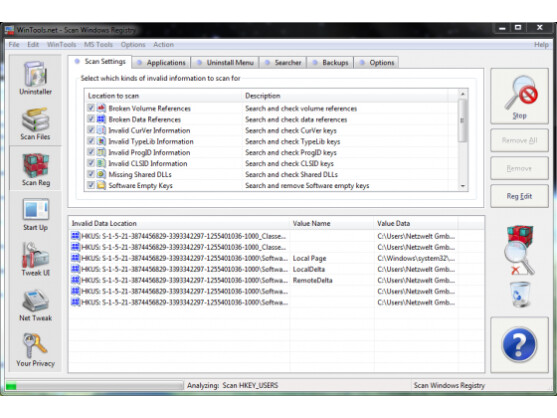The height and width of the screenshot is (418, 557).
Task: Click the registry icon of the Local Page row
Action: [75, 258]
